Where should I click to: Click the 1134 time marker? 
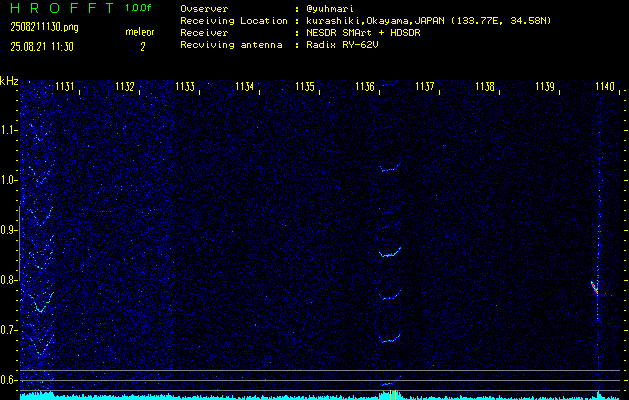coord(244,86)
